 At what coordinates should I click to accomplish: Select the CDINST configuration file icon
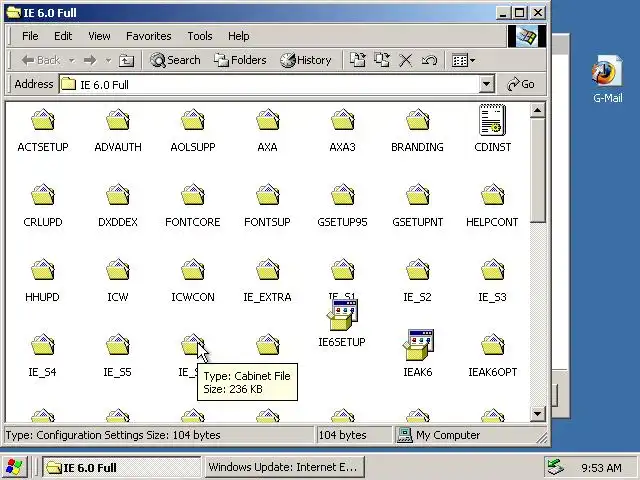pyautogui.click(x=492, y=120)
